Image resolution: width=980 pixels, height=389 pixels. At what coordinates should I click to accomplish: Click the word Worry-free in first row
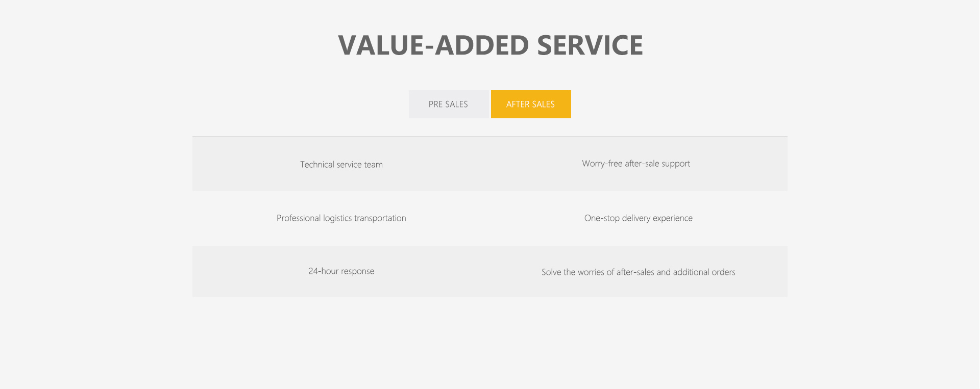pos(602,164)
